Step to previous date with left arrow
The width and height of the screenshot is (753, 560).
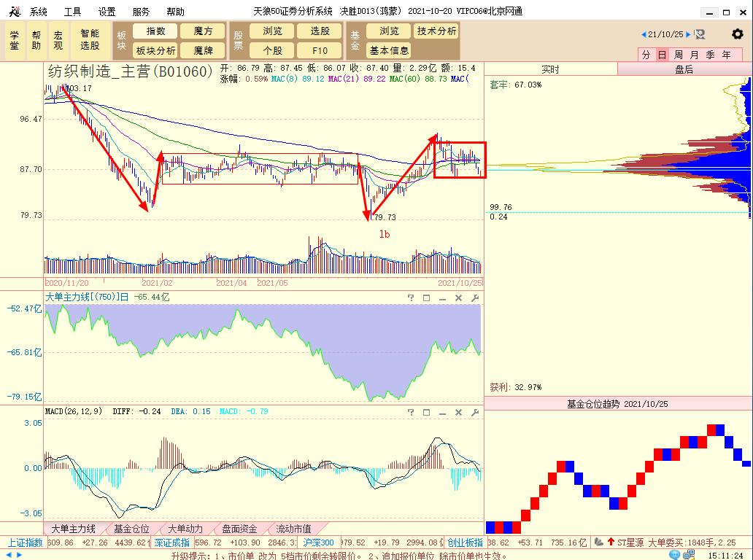644,34
